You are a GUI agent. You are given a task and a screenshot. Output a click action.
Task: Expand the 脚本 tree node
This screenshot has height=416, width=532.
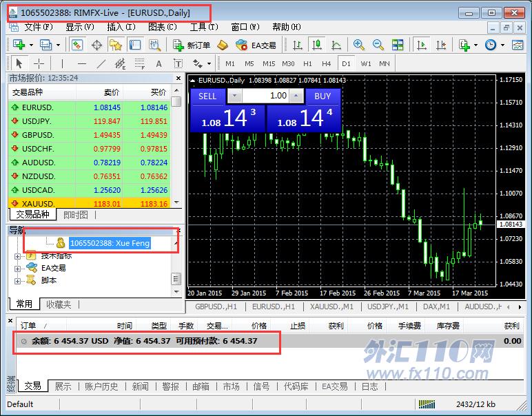[18, 281]
